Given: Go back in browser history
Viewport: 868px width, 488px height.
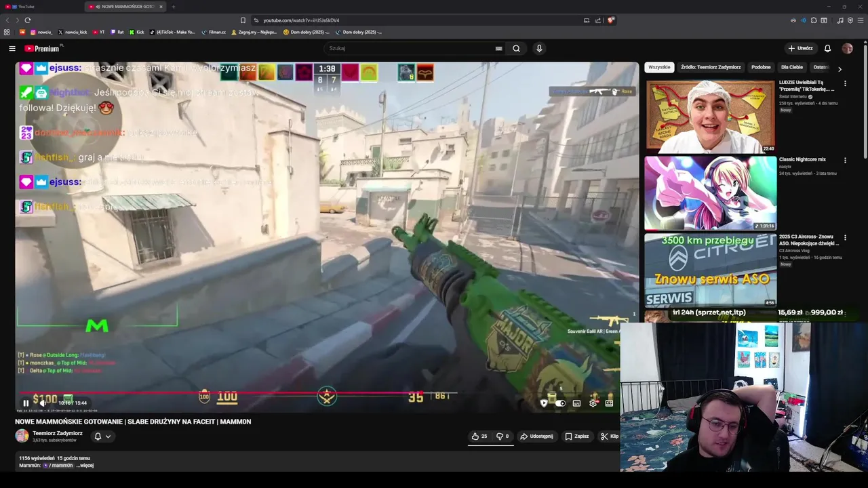Looking at the screenshot, I should click(8, 20).
